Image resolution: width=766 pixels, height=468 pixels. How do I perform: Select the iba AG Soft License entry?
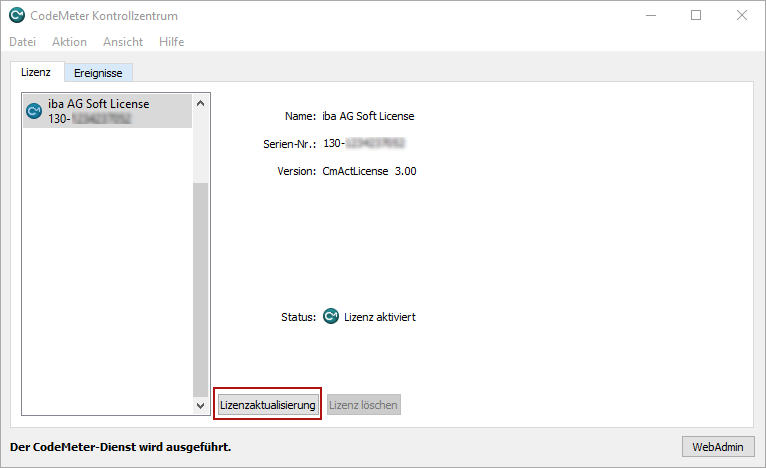pyautogui.click(x=107, y=111)
